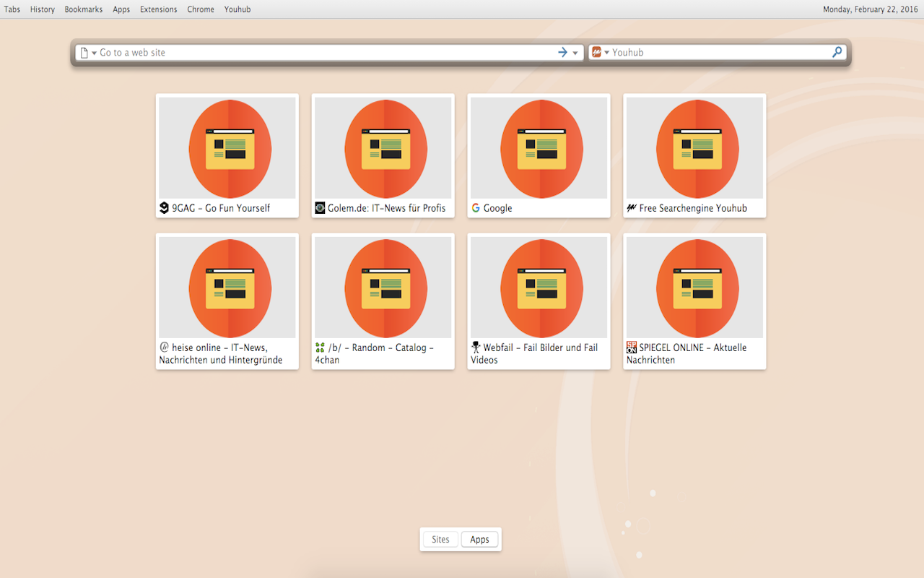Open the 4chan /b/ Catalog thumbnail

tap(383, 288)
